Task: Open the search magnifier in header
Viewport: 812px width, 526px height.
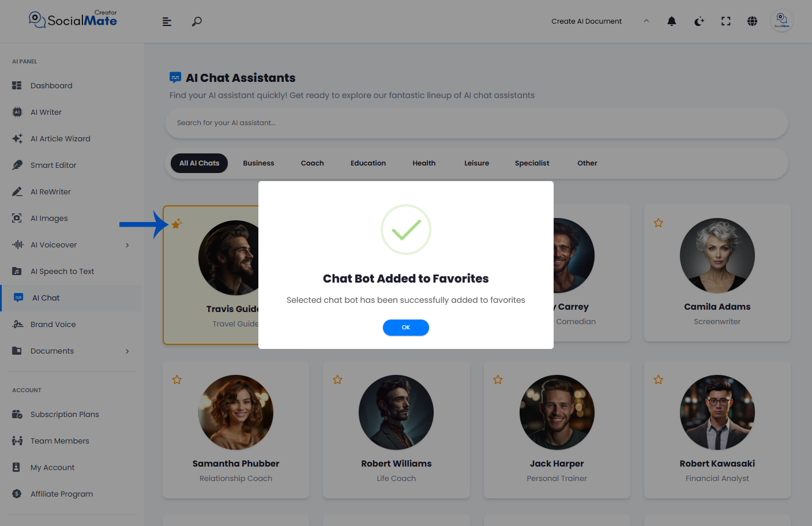Action: coord(197,21)
